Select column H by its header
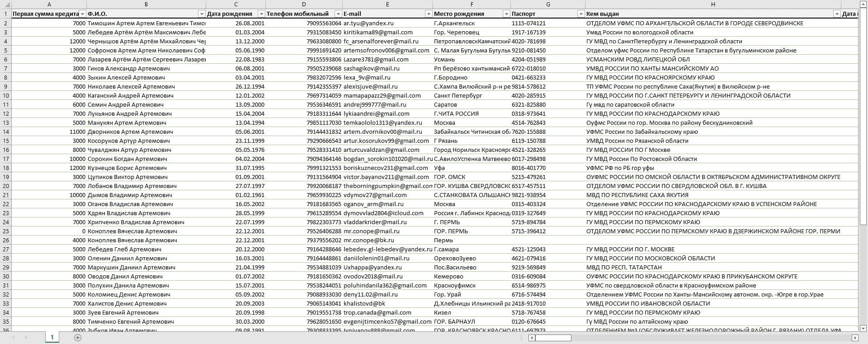This screenshot has height=344, width=868. [x=713, y=5]
